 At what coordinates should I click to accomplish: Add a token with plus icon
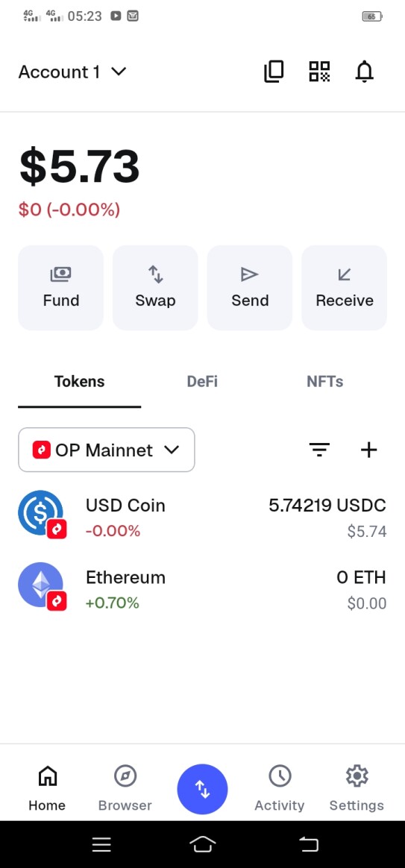point(369,450)
